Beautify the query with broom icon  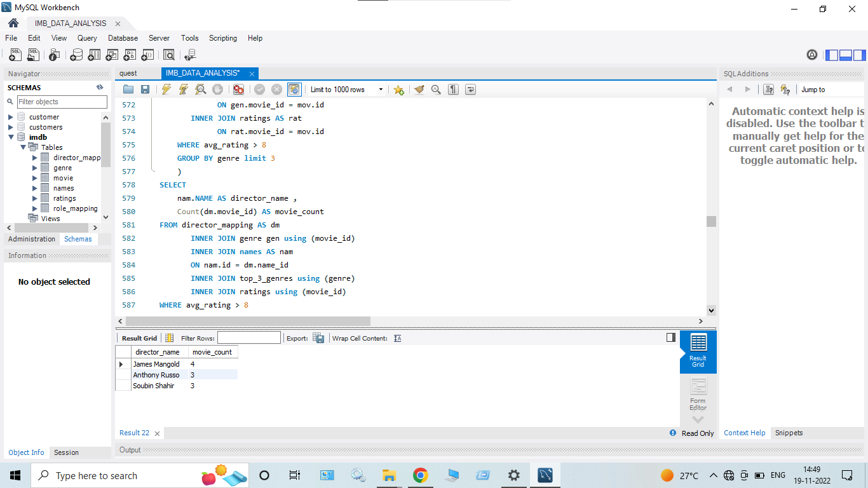[x=419, y=90]
